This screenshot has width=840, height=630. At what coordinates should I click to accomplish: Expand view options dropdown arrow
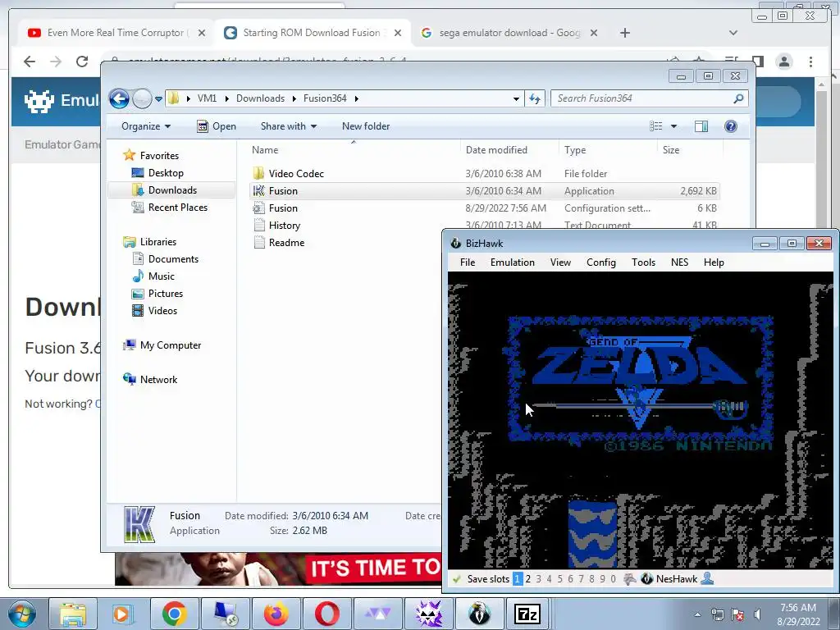[x=674, y=126]
